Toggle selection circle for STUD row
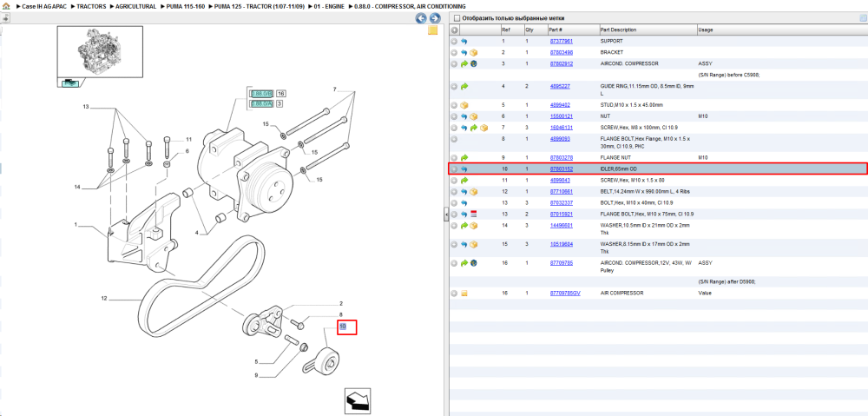868x416 pixels. click(454, 105)
